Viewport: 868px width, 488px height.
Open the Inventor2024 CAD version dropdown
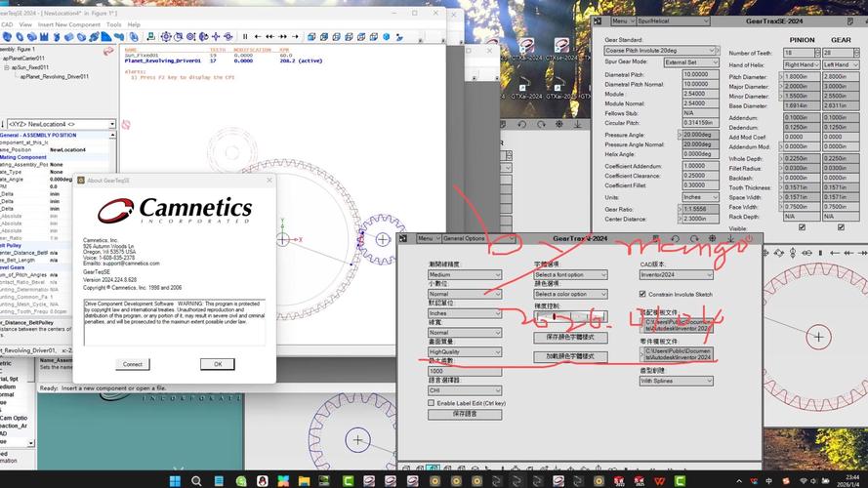tap(676, 274)
